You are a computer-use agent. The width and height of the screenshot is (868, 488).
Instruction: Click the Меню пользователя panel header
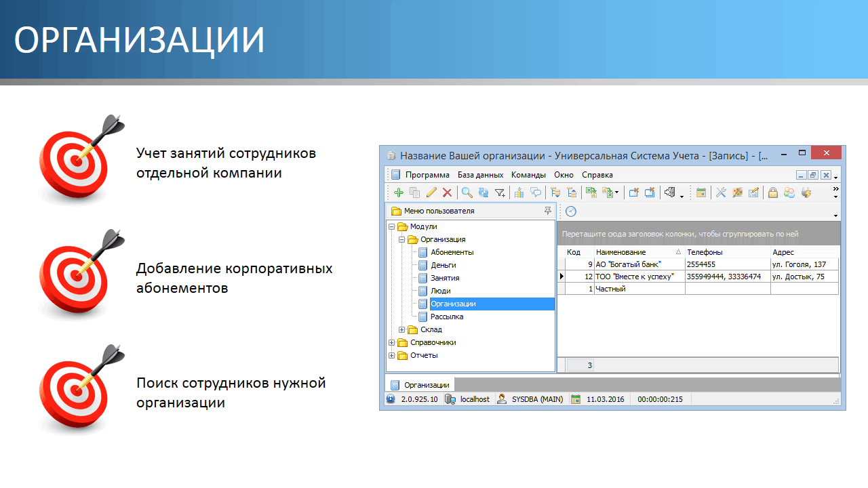click(471, 211)
